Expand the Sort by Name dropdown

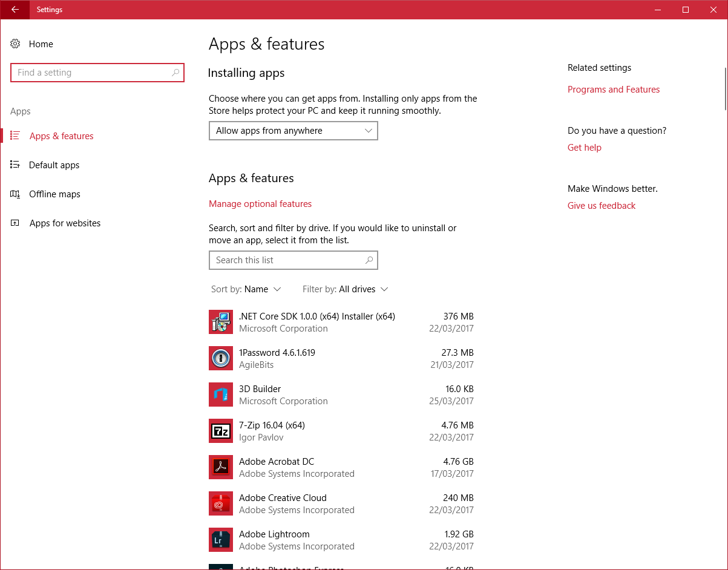click(x=246, y=289)
